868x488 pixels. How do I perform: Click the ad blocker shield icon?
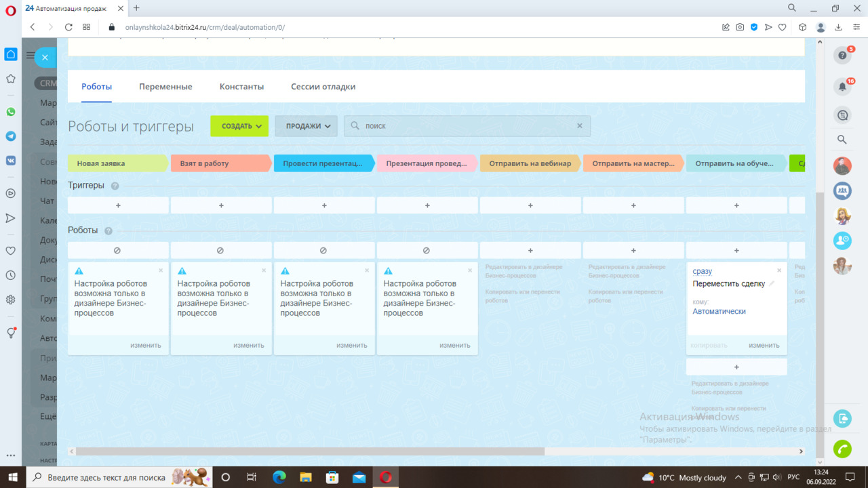tap(754, 27)
